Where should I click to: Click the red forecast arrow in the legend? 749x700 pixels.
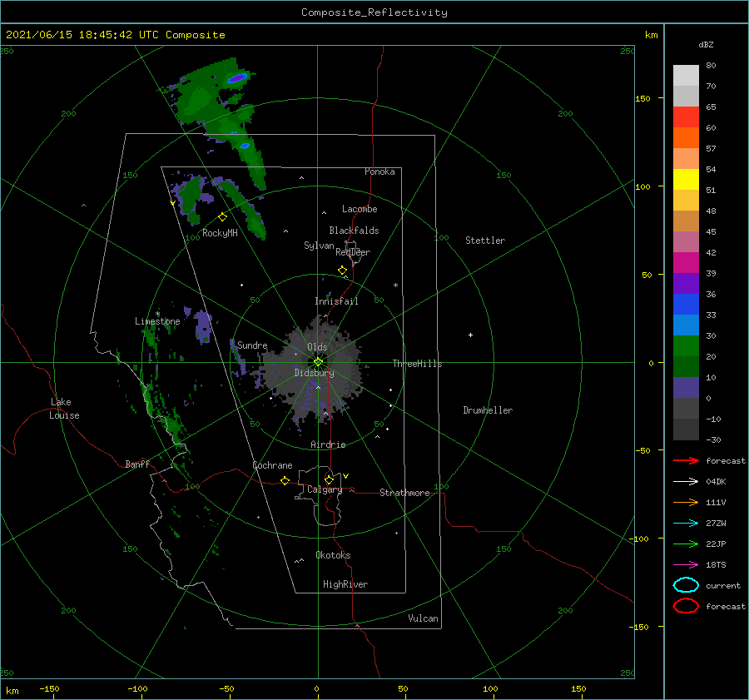pyautogui.click(x=686, y=460)
